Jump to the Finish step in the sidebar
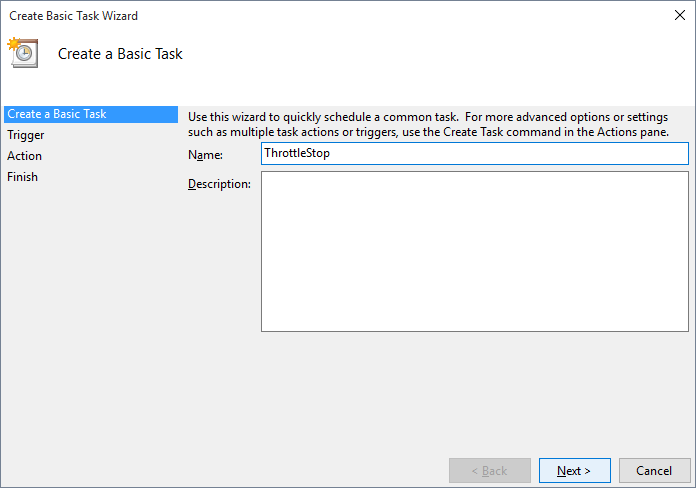Viewport: 696px width, 488px height. pyautogui.click(x=22, y=177)
